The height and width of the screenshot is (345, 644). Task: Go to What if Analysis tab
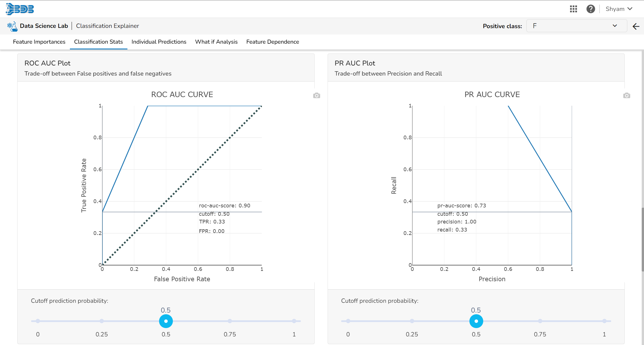tap(216, 42)
